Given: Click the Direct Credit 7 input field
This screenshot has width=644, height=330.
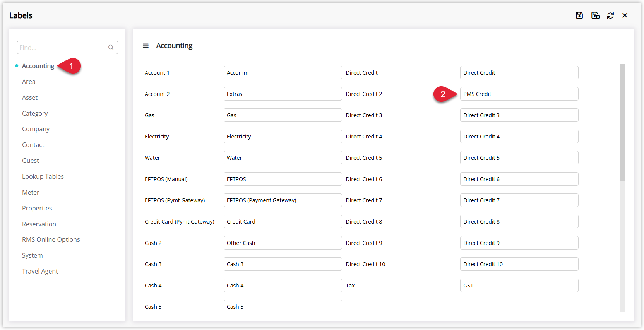Looking at the screenshot, I should tap(519, 200).
